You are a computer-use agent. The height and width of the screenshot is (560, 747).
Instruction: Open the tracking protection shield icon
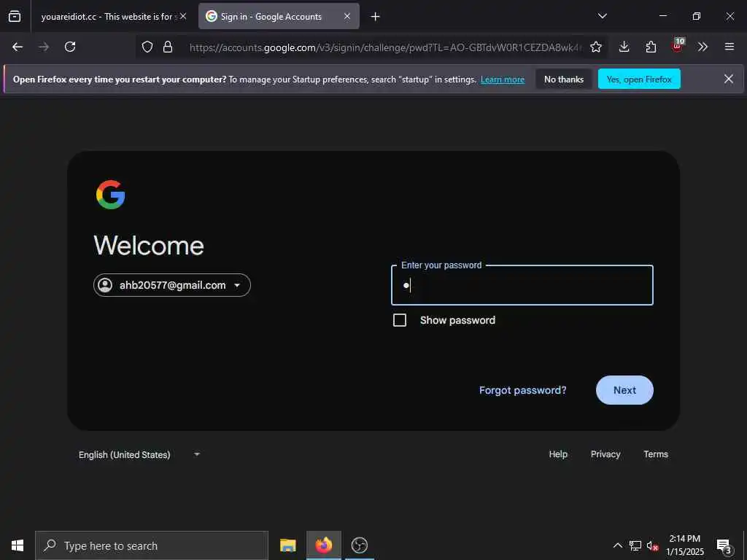(147, 47)
